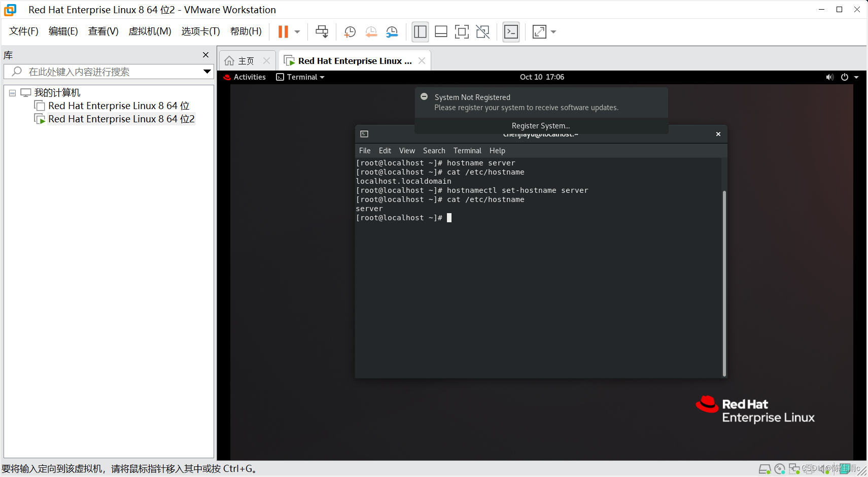Open the terminal Help menu

(x=497, y=151)
